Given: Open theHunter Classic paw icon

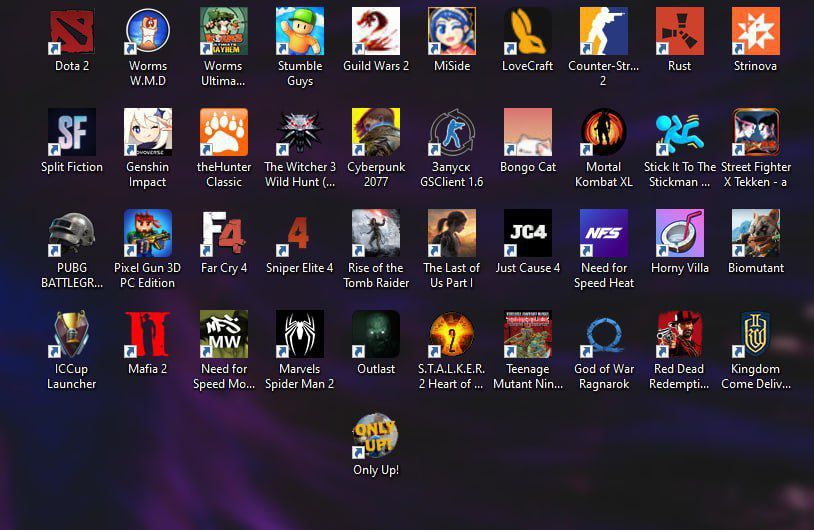Looking at the screenshot, I should coord(224,132).
